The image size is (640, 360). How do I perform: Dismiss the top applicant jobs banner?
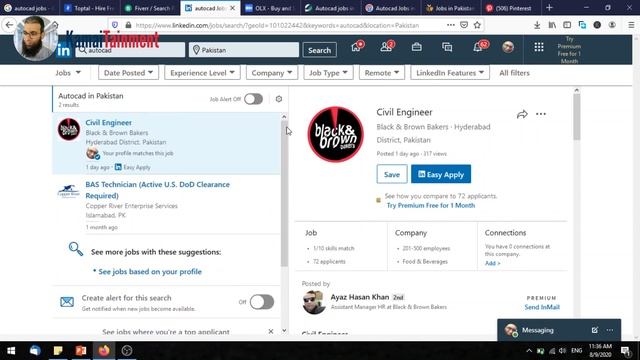click(x=271, y=331)
